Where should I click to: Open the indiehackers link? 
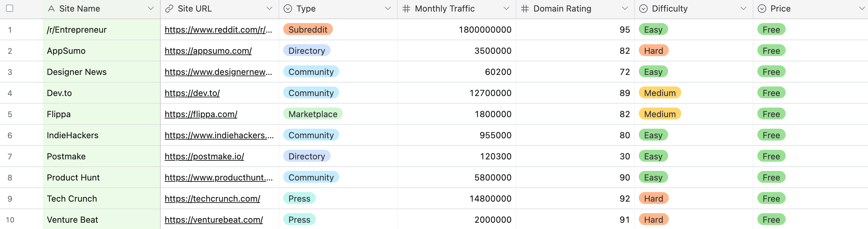point(219,135)
